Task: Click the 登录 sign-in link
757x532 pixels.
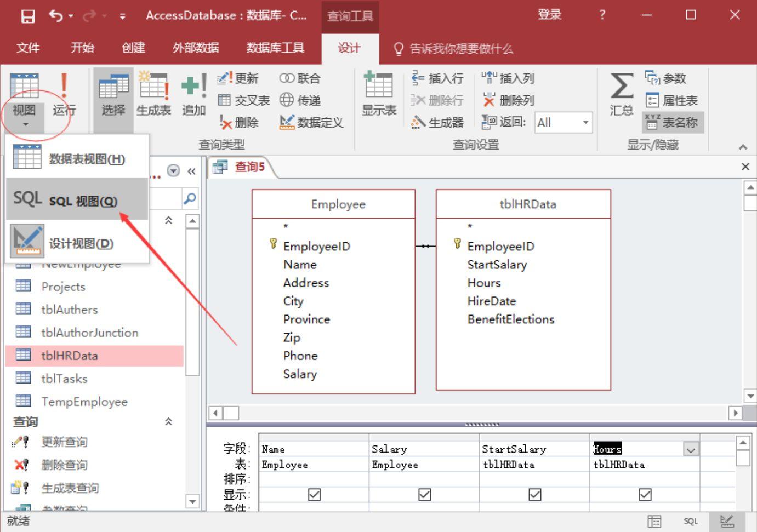Action: [550, 15]
